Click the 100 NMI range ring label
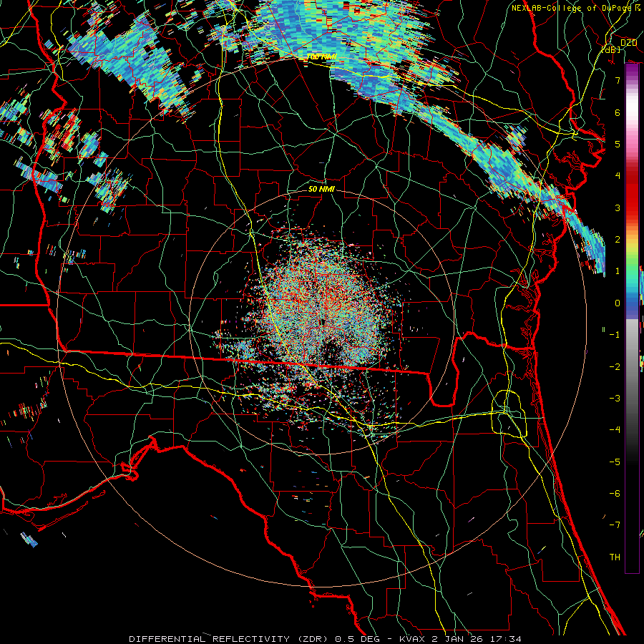 tap(321, 57)
